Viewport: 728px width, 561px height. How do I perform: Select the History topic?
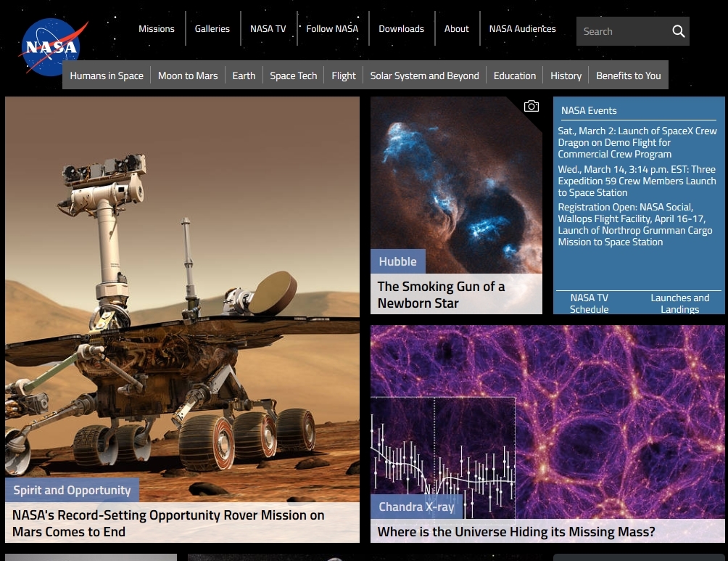[x=566, y=75]
